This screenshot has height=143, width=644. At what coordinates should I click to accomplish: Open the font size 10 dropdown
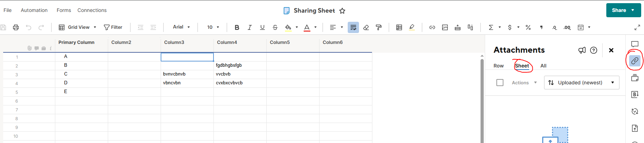[213, 27]
